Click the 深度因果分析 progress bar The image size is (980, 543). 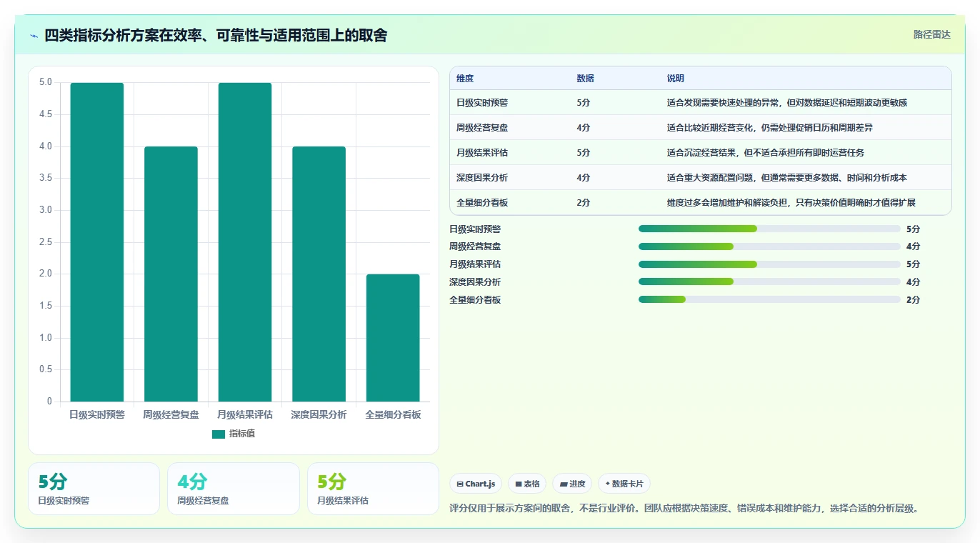pos(769,282)
